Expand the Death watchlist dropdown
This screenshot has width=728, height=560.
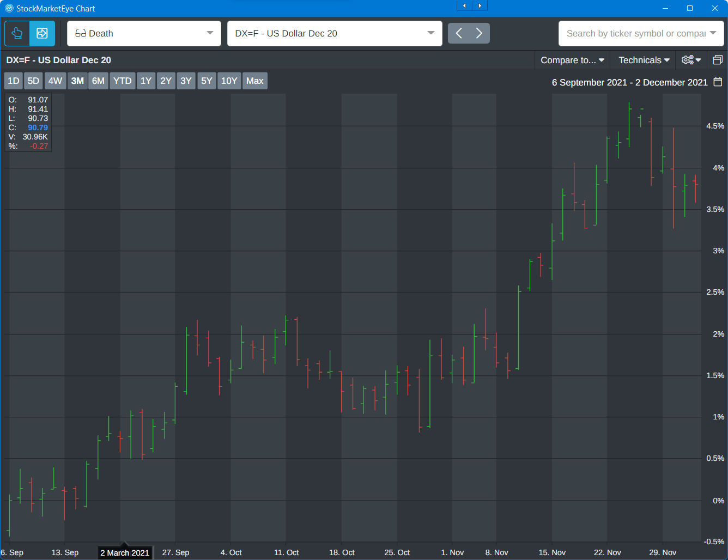(210, 33)
